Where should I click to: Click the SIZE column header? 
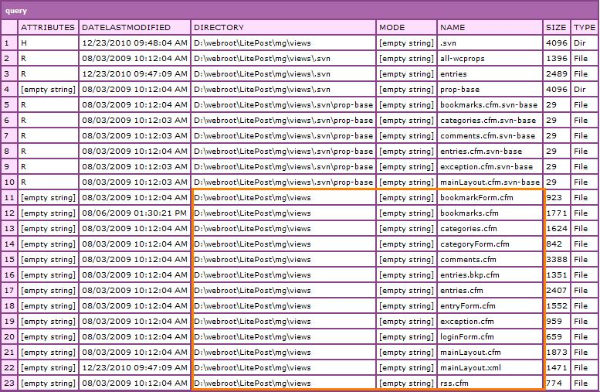coord(556,27)
